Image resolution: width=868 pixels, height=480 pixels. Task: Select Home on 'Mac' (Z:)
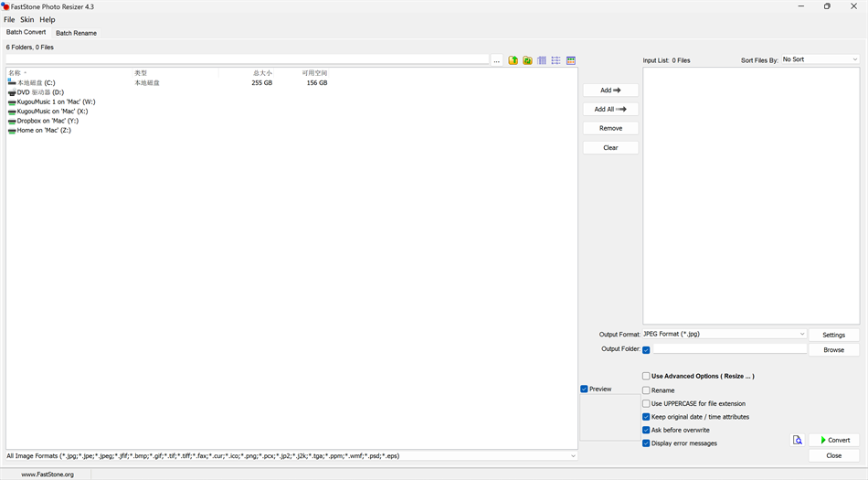coord(44,131)
